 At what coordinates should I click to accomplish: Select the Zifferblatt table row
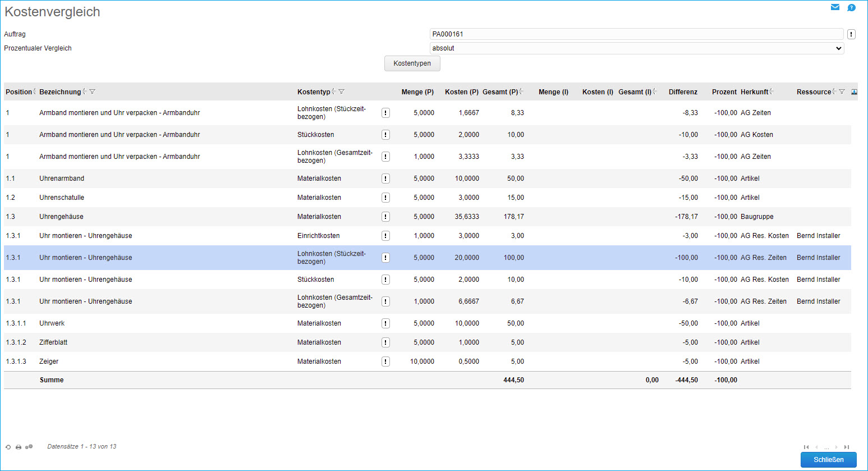click(x=168, y=342)
